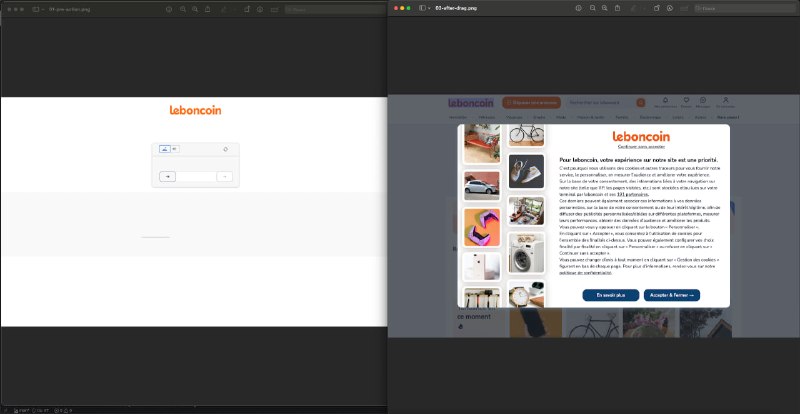Open the share icon in right Preview window
This screenshot has width=800, height=414.
[617, 8]
